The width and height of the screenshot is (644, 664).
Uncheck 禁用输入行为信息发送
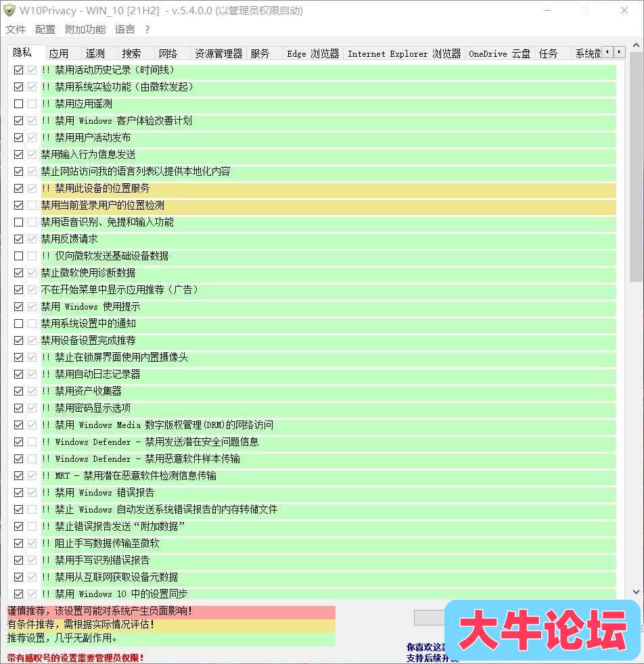(19, 155)
